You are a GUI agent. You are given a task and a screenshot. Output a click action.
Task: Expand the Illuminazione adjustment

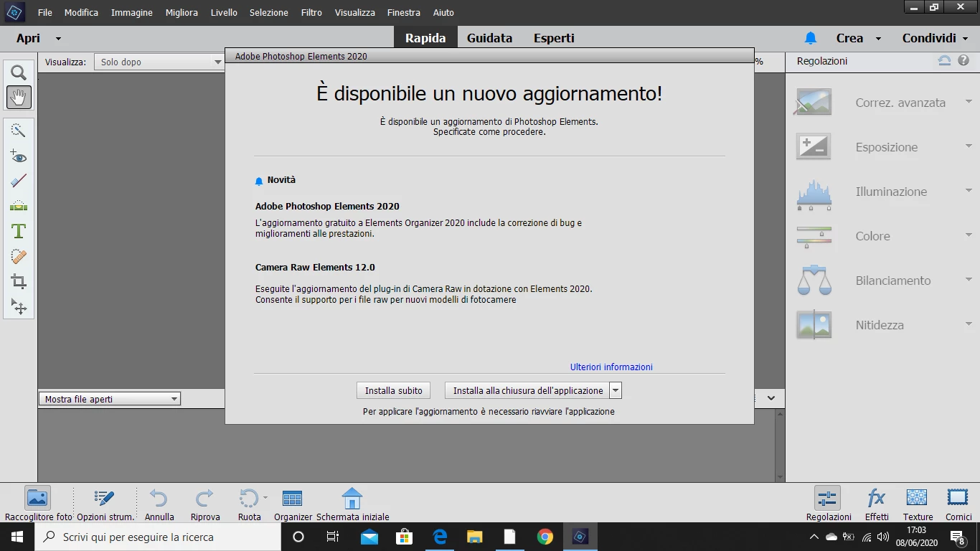point(969,191)
